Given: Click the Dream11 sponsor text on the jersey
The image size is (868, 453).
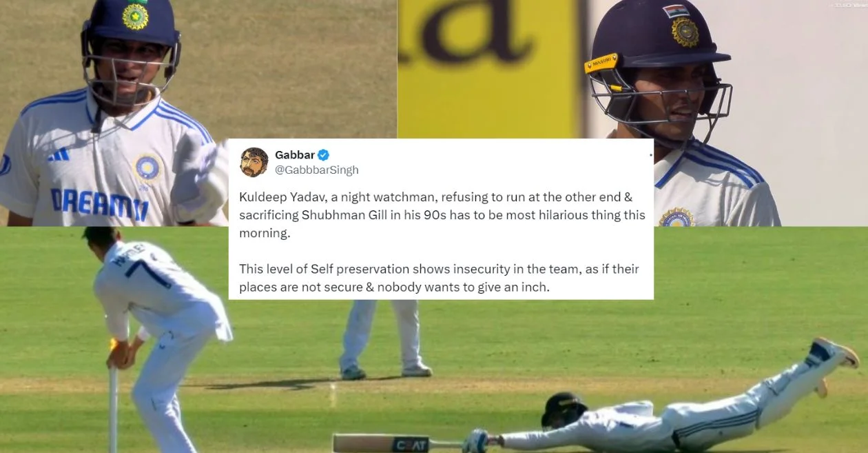Looking at the screenshot, I should coord(99,205).
